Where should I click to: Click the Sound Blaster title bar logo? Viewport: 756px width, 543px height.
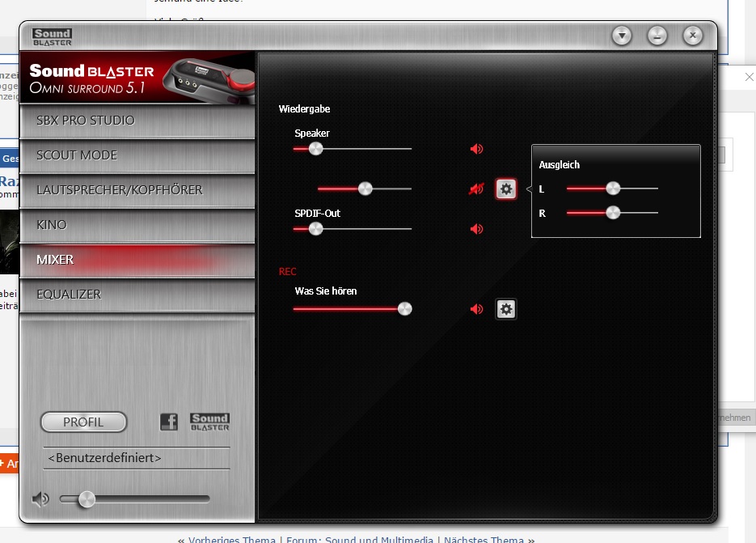52,36
